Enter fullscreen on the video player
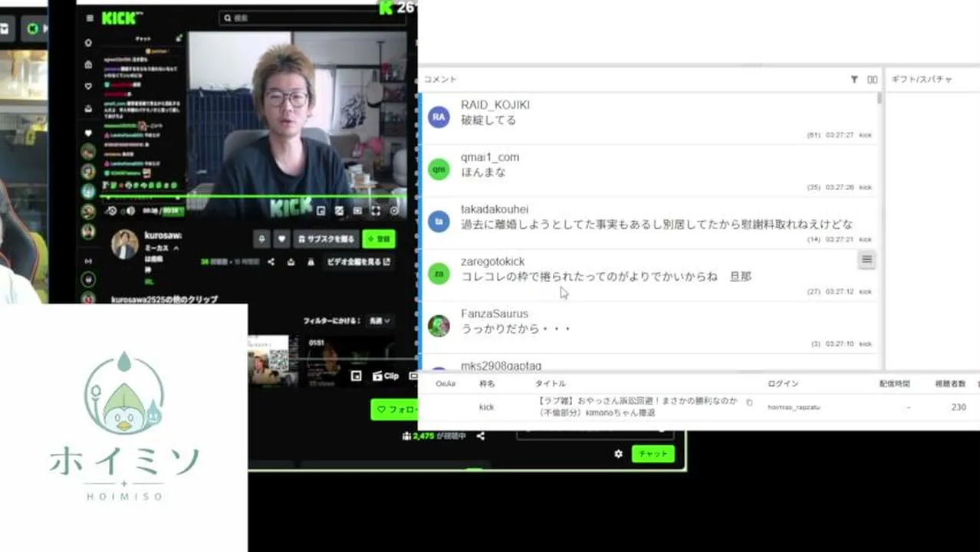 click(376, 211)
